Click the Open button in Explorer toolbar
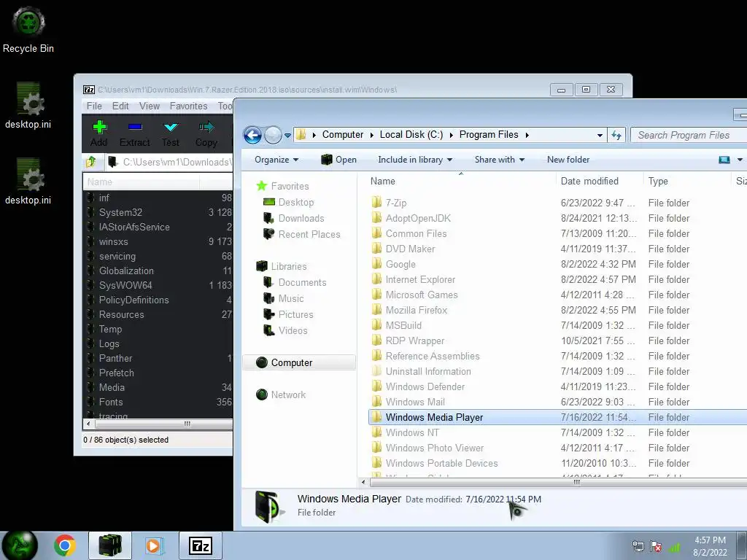The width and height of the screenshot is (747, 560). (x=338, y=160)
